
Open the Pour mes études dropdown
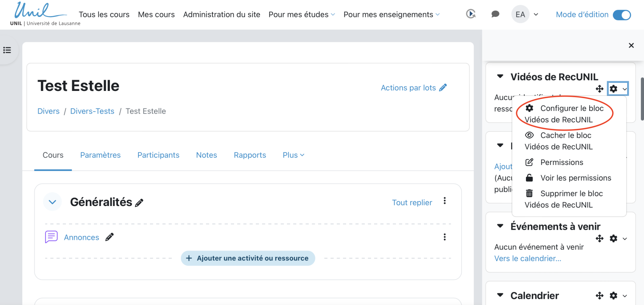point(301,15)
